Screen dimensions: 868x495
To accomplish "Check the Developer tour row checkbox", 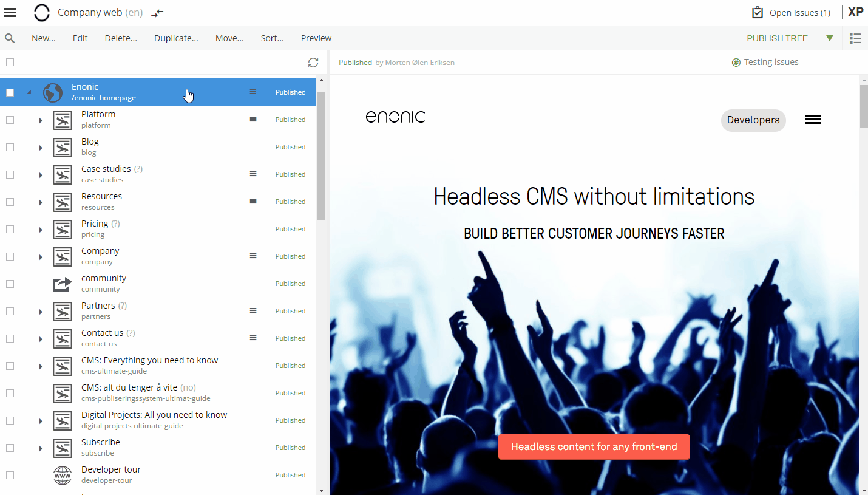I will [10, 475].
